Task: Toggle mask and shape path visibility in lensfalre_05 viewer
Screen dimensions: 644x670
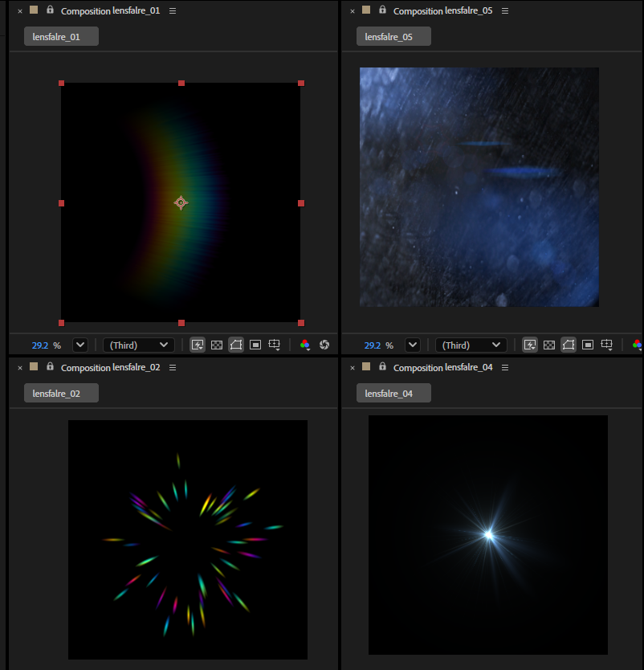Action: click(x=568, y=345)
